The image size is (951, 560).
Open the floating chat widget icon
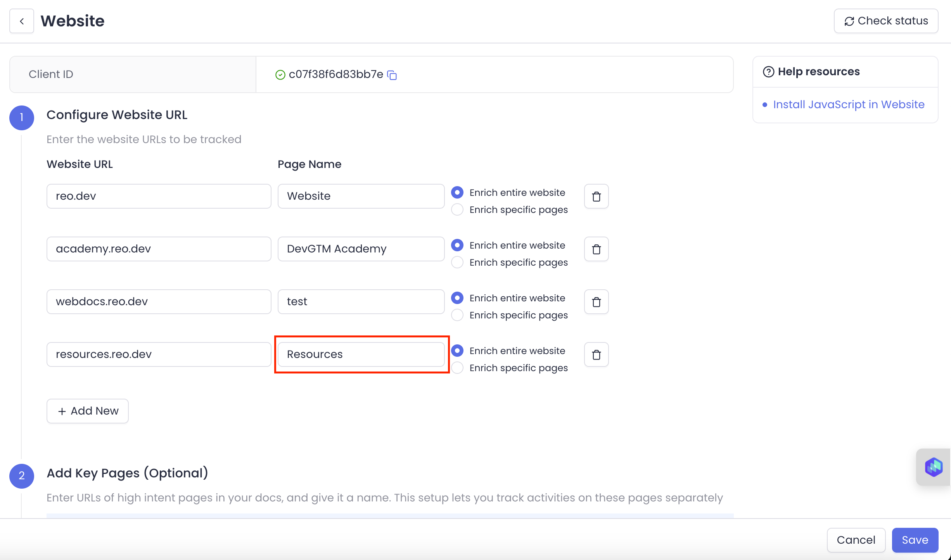tap(934, 467)
